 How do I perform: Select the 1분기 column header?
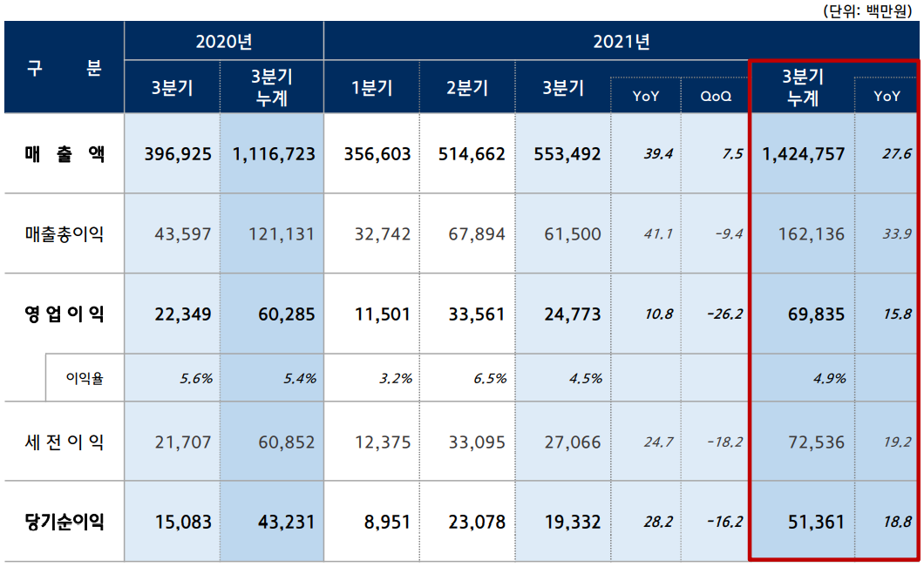point(370,87)
